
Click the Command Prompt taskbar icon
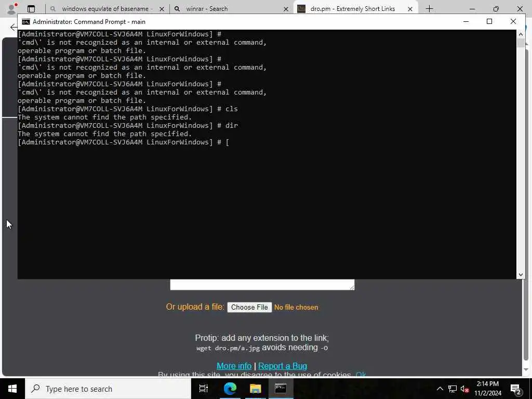pos(281,389)
